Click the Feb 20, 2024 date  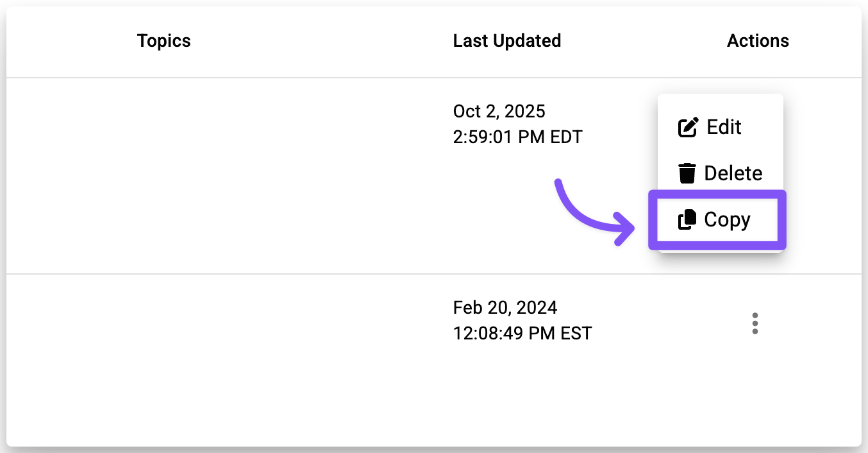(x=505, y=307)
